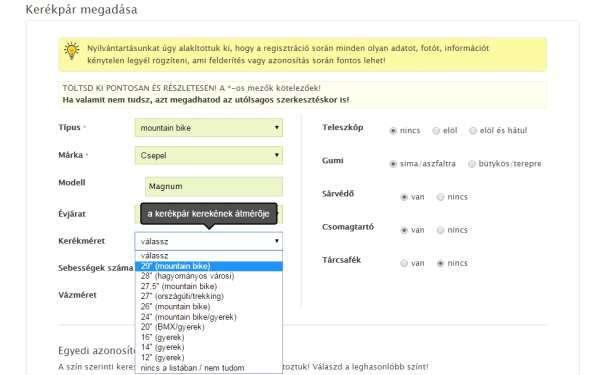Click the 'Kerékpár megadása' page heading
603x375 pixels.
pyautogui.click(x=81, y=10)
